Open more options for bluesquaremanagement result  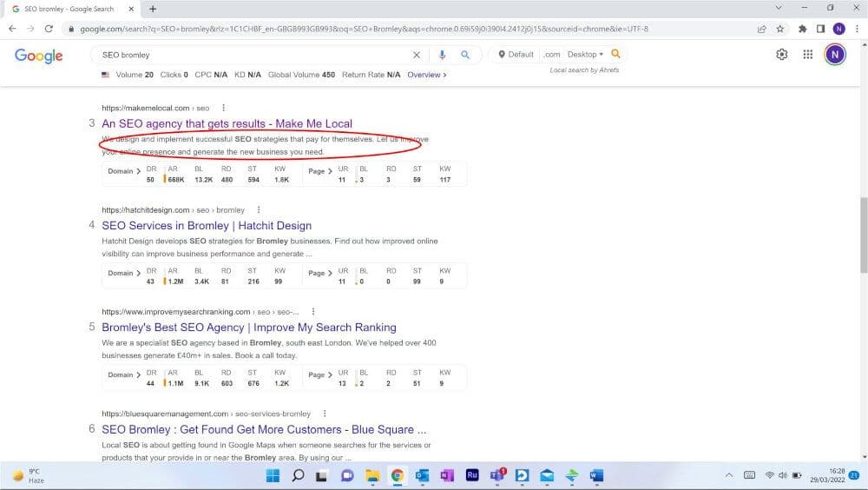click(x=325, y=414)
